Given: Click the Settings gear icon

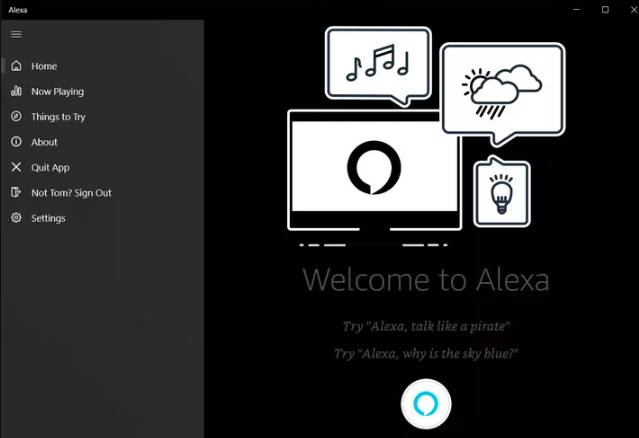Looking at the screenshot, I should 16,218.
